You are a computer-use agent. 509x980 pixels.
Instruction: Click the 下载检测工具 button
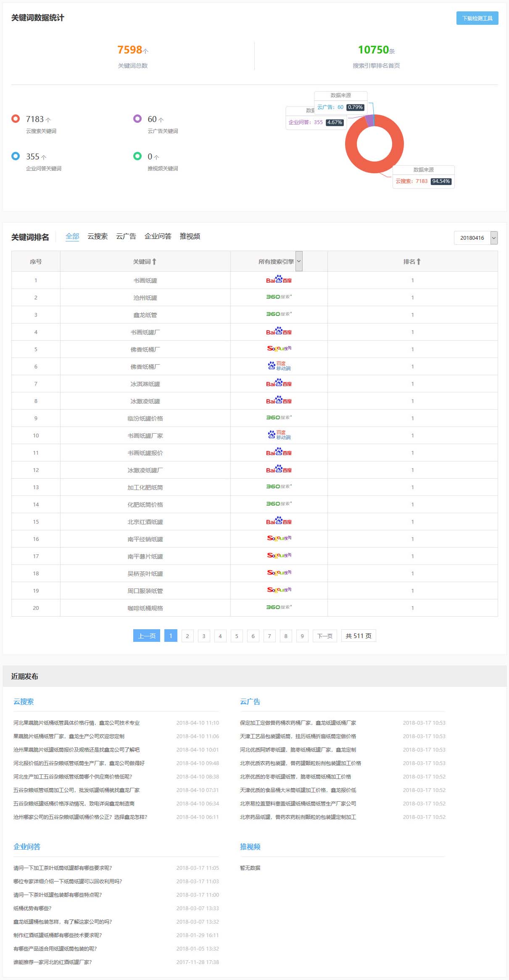(x=477, y=18)
